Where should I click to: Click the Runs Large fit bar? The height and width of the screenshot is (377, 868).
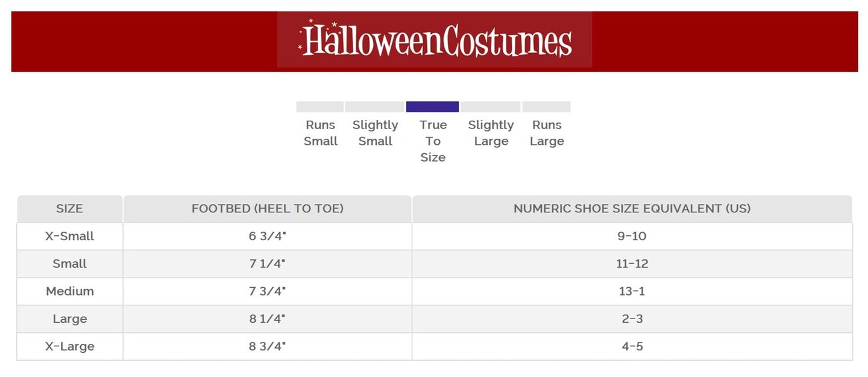tap(546, 107)
